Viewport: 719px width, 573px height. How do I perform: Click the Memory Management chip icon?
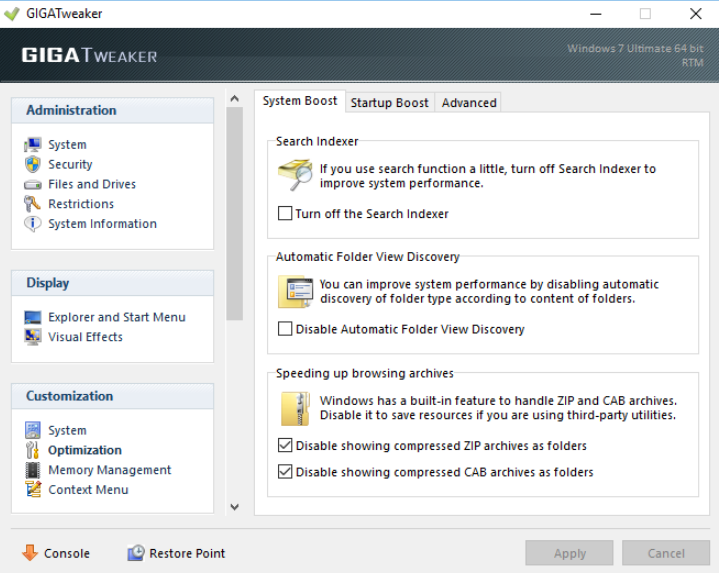[x=33, y=470]
